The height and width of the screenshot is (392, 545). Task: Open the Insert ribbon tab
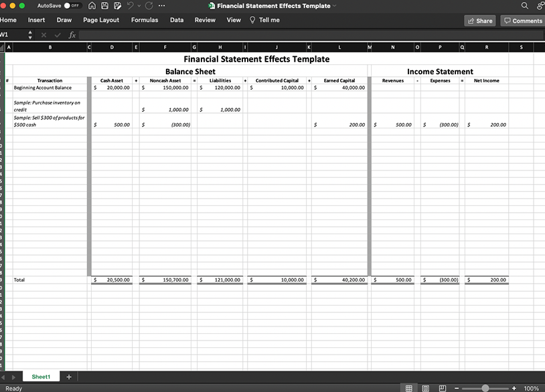tap(37, 20)
